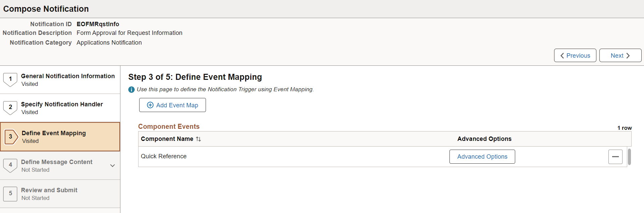This screenshot has width=644, height=213.
Task: Click the step 1 number badge icon
Action: [10, 79]
